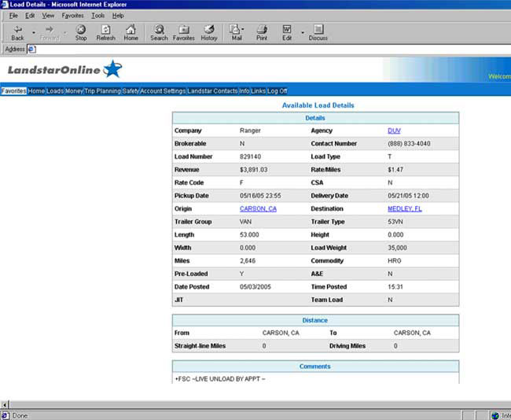Click the Mail toolbar icon
Viewport: 511px width, 420px height.
pos(237,33)
